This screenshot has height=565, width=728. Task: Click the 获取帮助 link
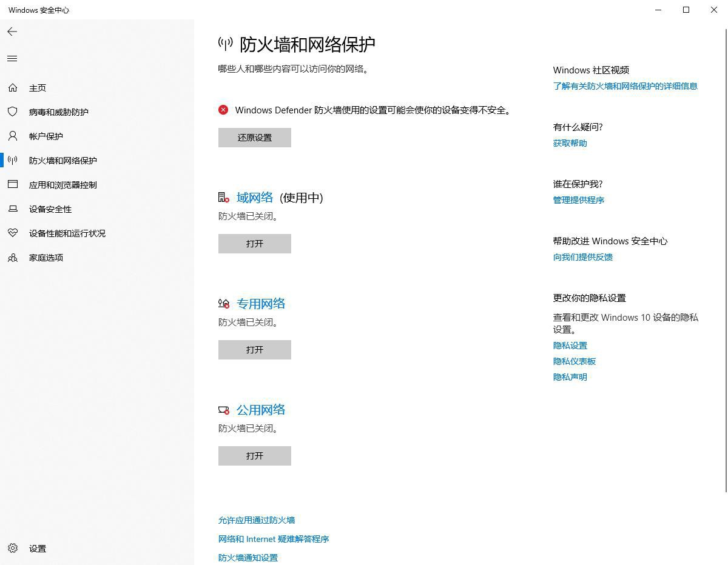(x=570, y=143)
